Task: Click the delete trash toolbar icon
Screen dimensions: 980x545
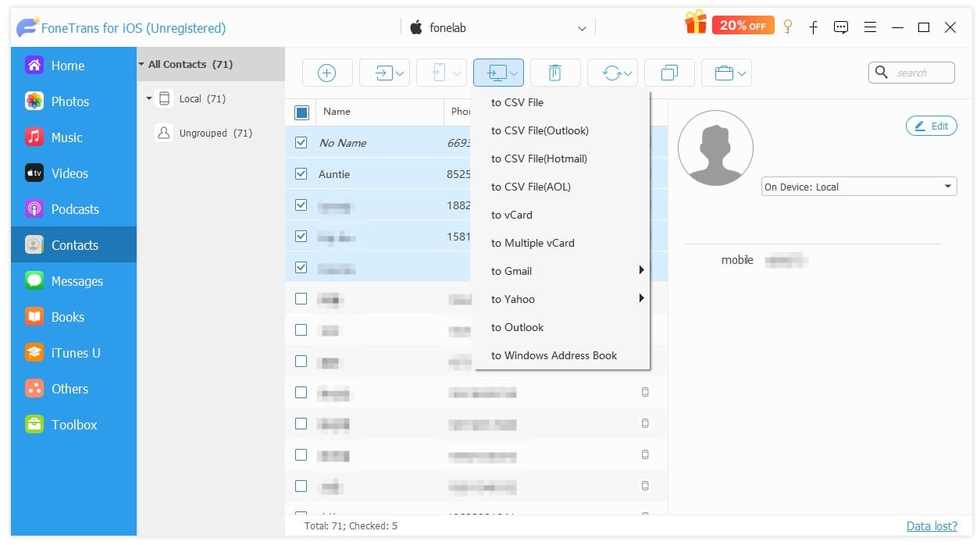Action: 555,73
